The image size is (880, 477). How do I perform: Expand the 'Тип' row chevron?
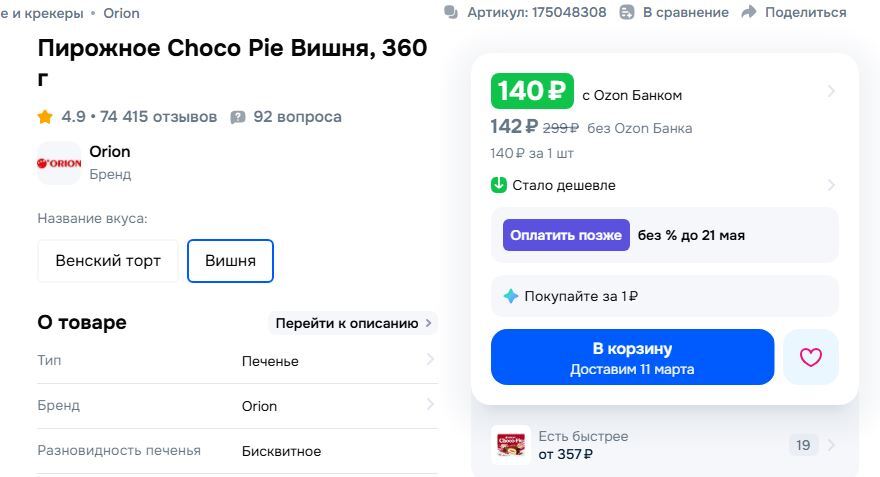(x=430, y=360)
